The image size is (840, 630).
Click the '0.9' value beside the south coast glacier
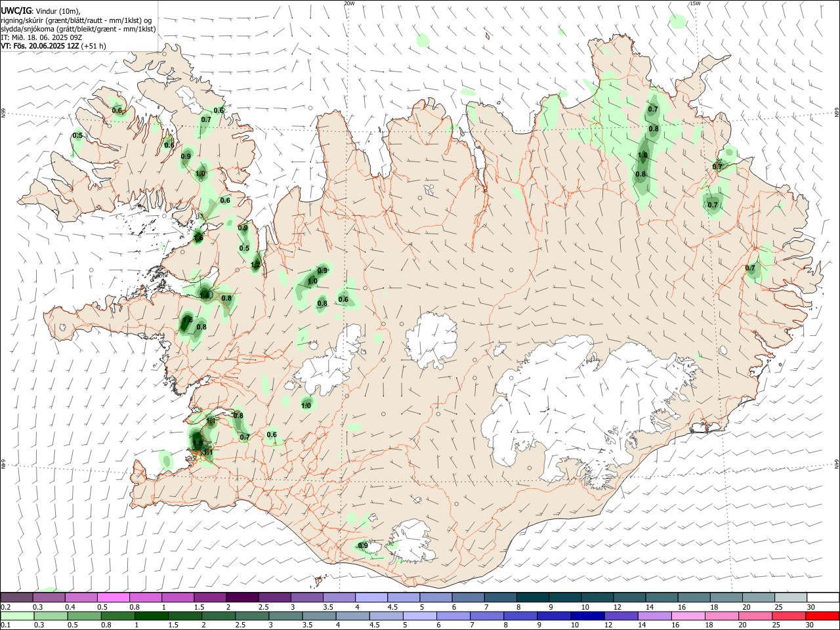click(x=363, y=545)
